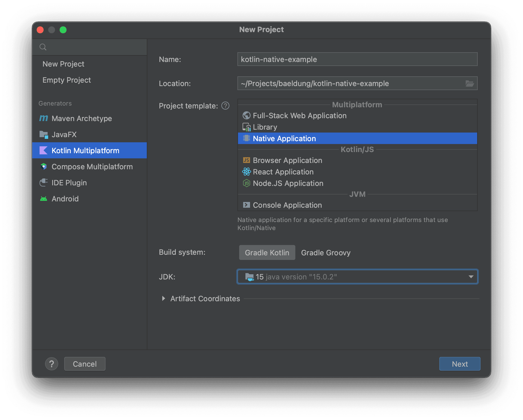Choose the Compose Multiplatform generator
This screenshot has height=420, width=523.
tap(89, 167)
